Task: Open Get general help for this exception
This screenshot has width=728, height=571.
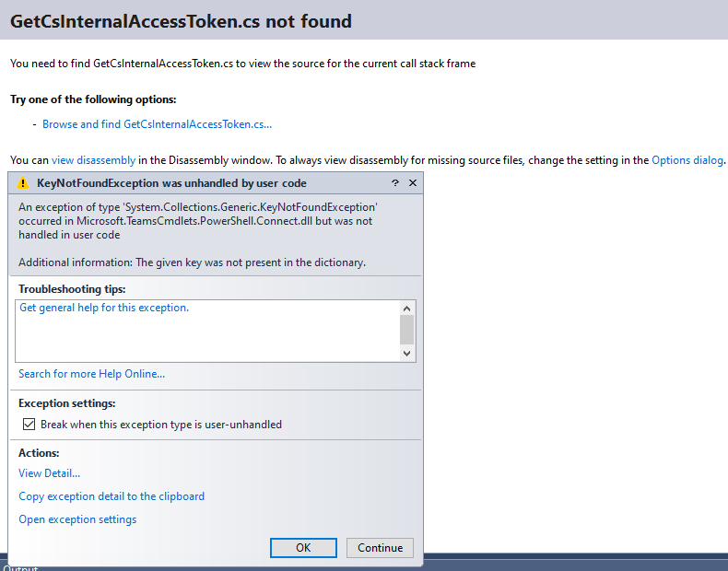Action: tap(104, 308)
